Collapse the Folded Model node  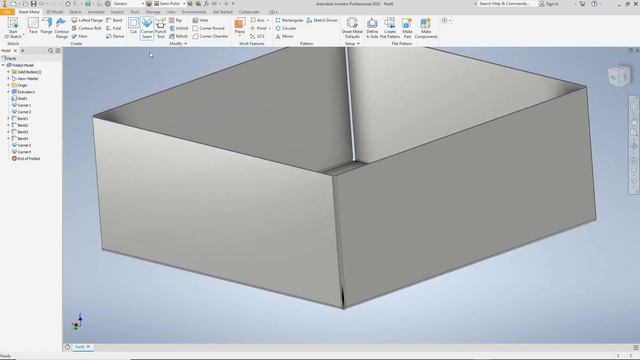pos(3,65)
